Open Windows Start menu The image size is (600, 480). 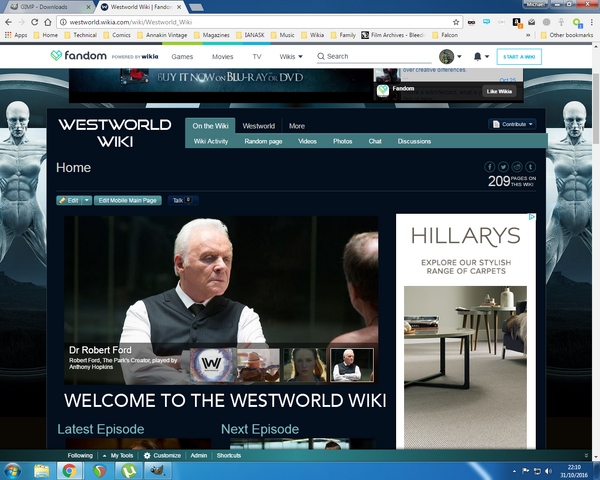coord(12,470)
